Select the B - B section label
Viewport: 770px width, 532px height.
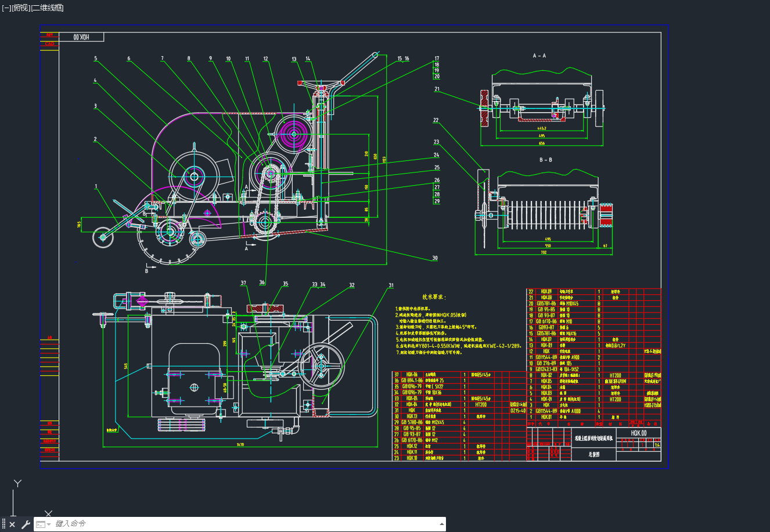(545, 160)
